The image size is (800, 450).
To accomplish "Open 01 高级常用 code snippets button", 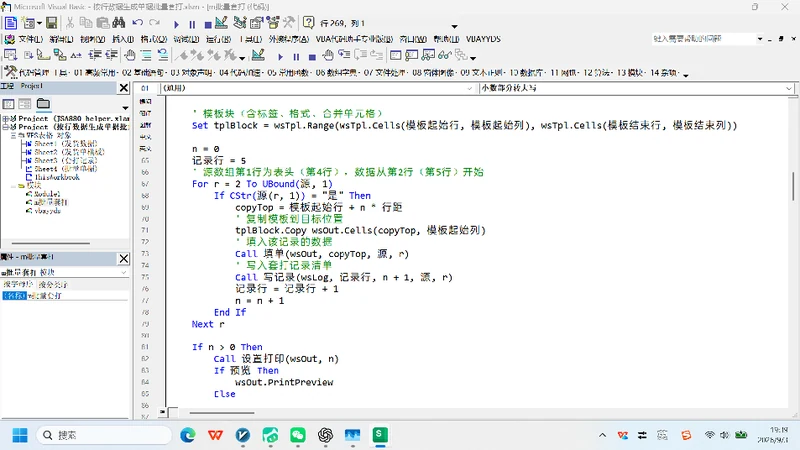I will pos(96,73).
